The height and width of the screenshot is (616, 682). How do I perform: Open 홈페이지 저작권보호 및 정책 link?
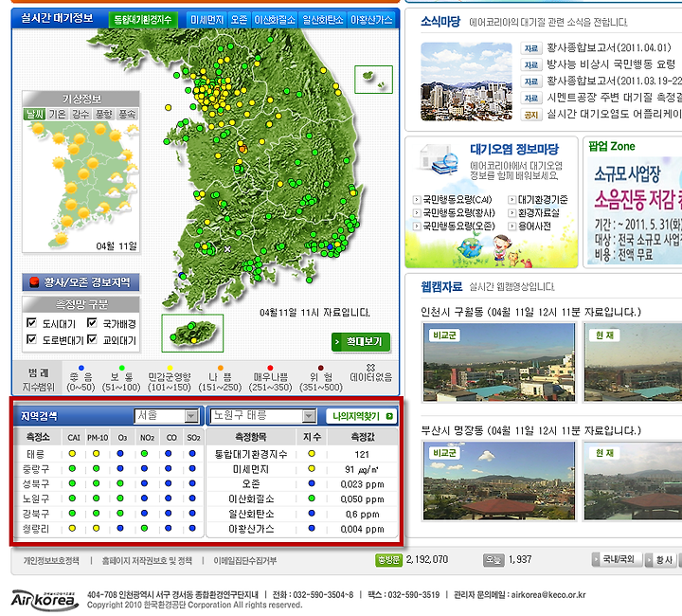[x=147, y=561]
